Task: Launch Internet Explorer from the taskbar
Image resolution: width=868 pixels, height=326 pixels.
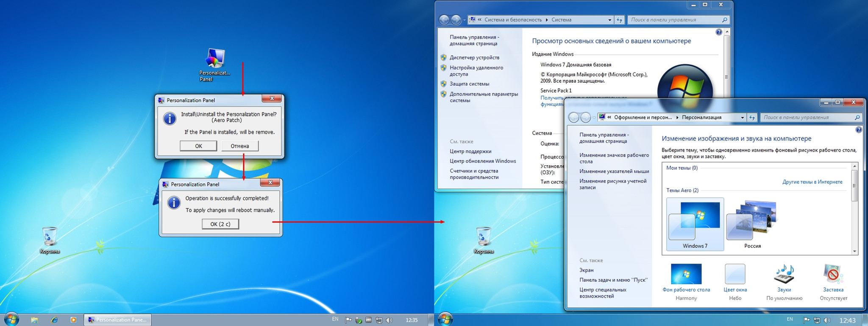Action: [x=54, y=320]
